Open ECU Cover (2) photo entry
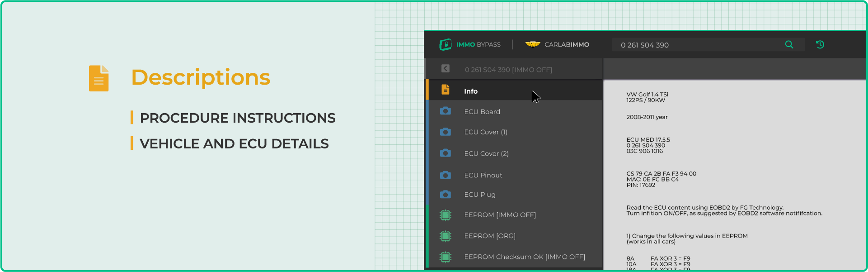 coord(486,154)
